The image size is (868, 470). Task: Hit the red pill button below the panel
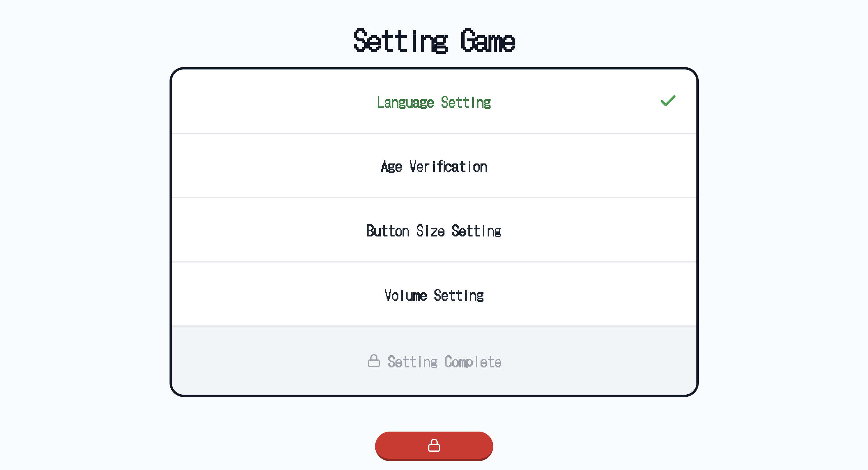click(x=434, y=445)
